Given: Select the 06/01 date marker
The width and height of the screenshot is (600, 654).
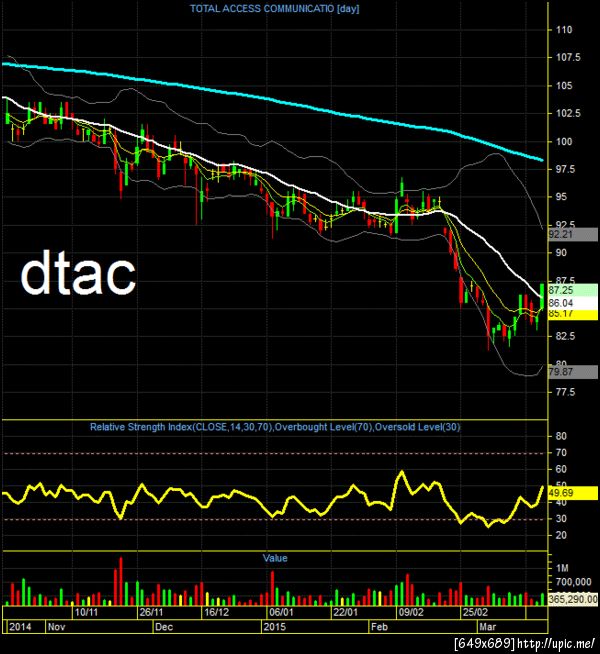Looking at the screenshot, I should tap(281, 612).
